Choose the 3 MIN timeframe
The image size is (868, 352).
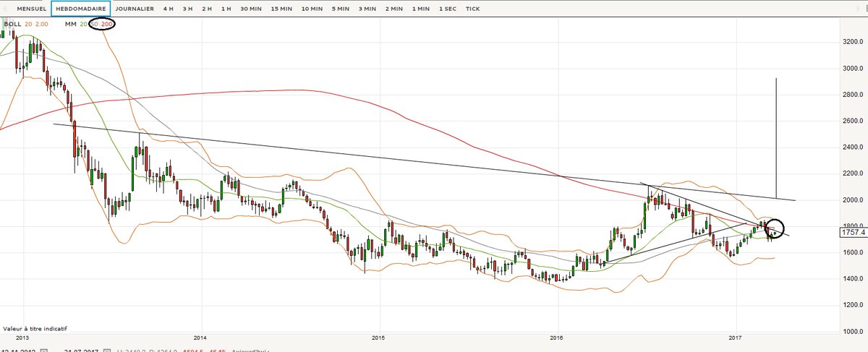pyautogui.click(x=367, y=9)
